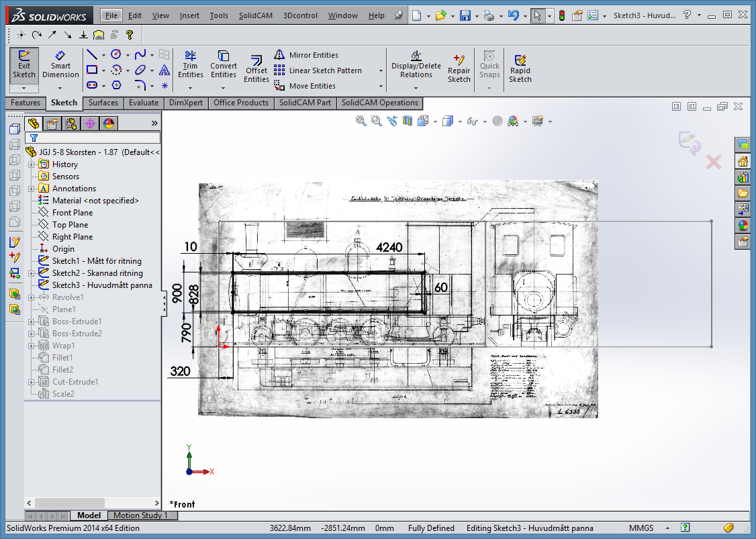Click the New document icon
This screenshot has width=756, height=539.
pos(416,15)
